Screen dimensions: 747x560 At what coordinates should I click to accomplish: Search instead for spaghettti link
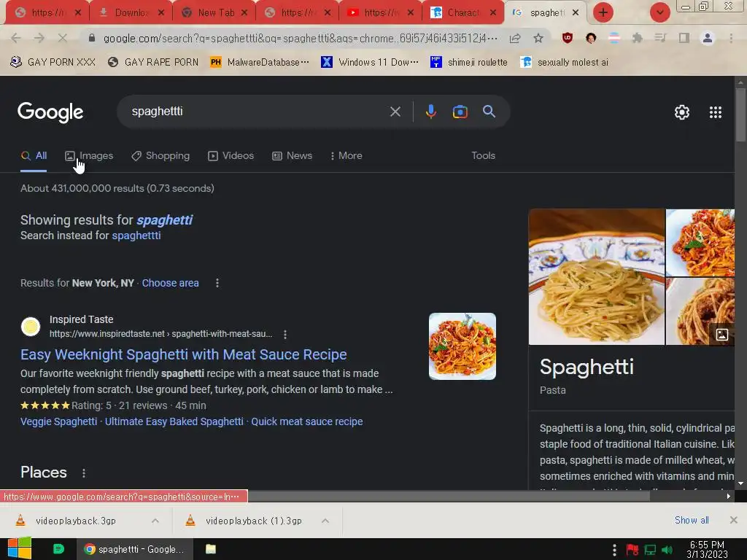point(136,236)
